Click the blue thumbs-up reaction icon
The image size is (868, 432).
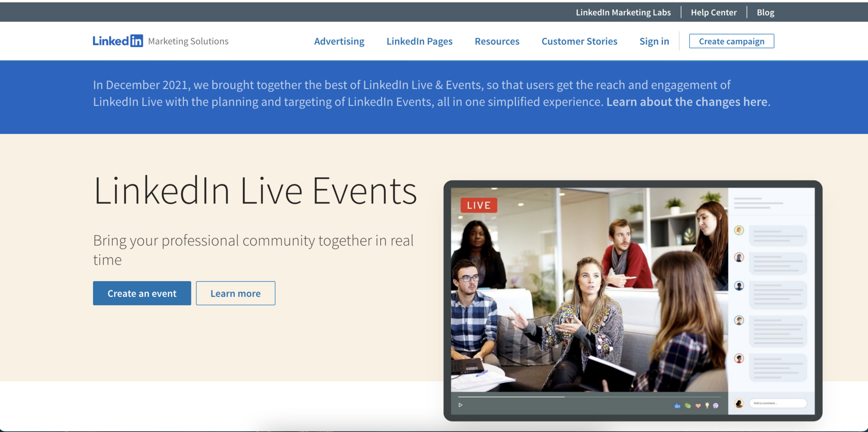[x=677, y=406]
